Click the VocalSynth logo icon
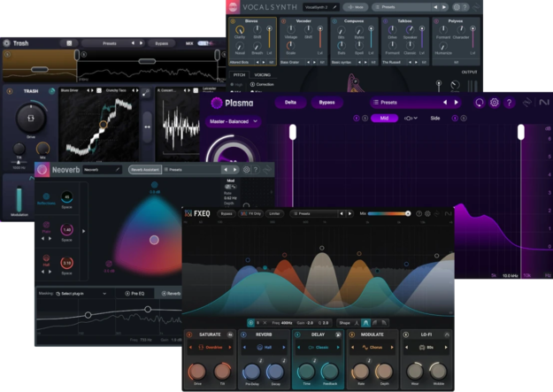553x392 pixels. coord(233,7)
